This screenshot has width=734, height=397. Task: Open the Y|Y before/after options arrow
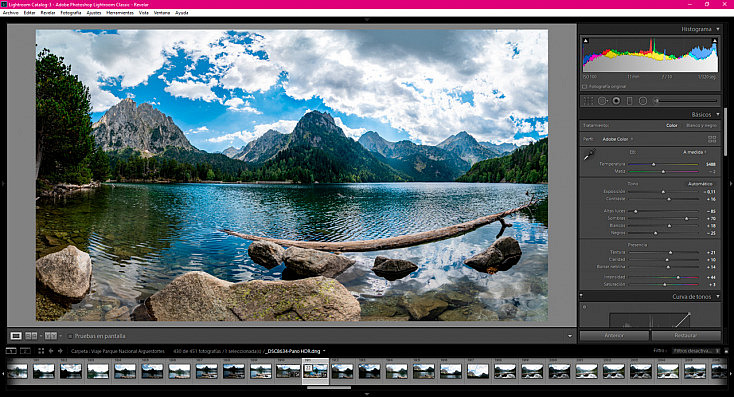(x=60, y=336)
